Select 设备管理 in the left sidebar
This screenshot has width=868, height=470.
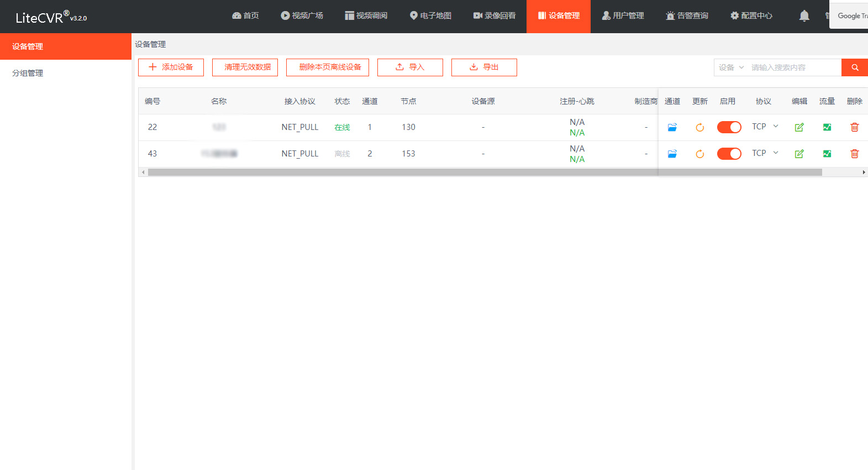[66, 46]
